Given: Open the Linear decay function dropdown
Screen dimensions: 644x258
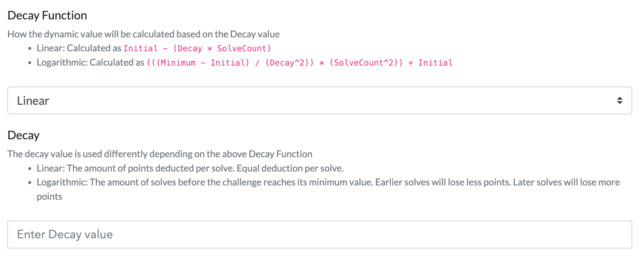Looking at the screenshot, I should pos(319,100).
